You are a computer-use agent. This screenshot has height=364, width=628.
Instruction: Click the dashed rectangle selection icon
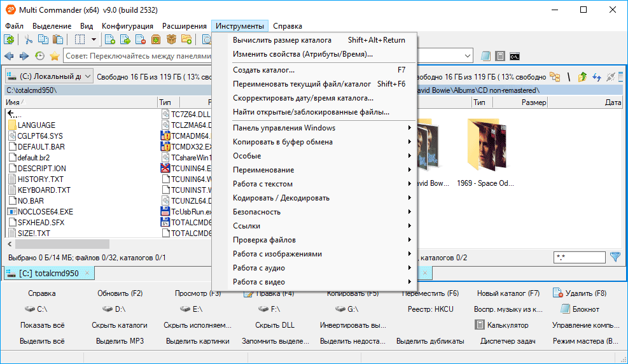[x=80, y=39]
